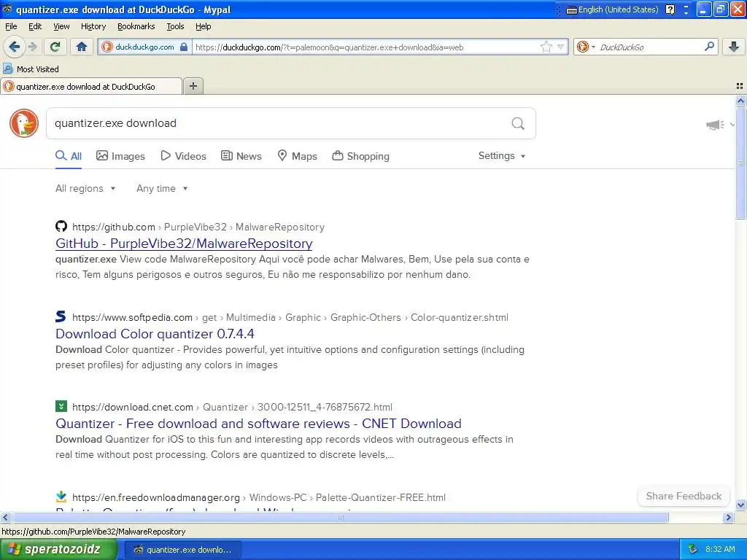The image size is (747, 560).
Task: Open the tab groups grid icon
Action: point(740,86)
